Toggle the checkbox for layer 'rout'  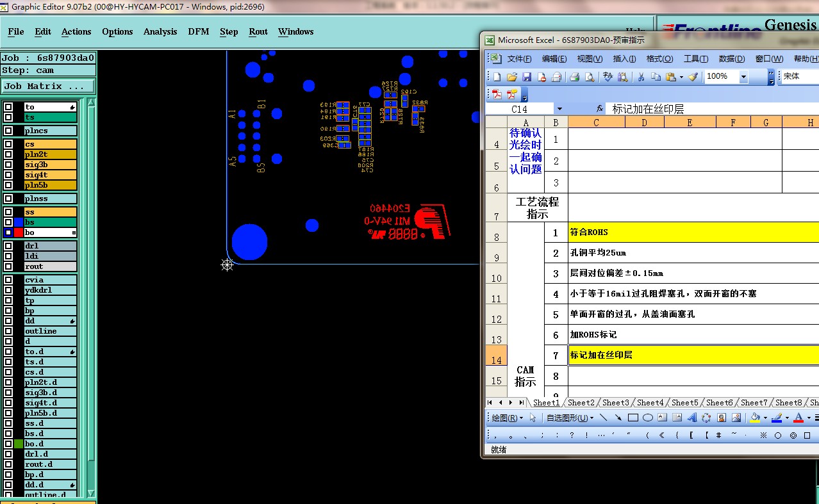pos(8,266)
